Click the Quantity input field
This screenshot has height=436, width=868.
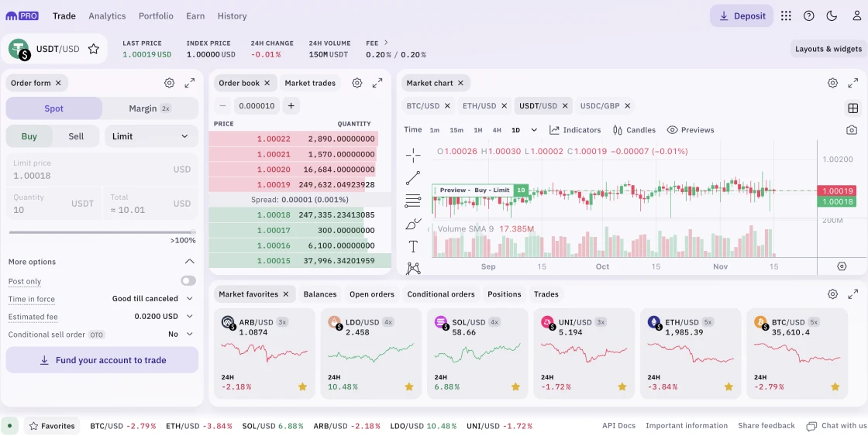pos(53,204)
